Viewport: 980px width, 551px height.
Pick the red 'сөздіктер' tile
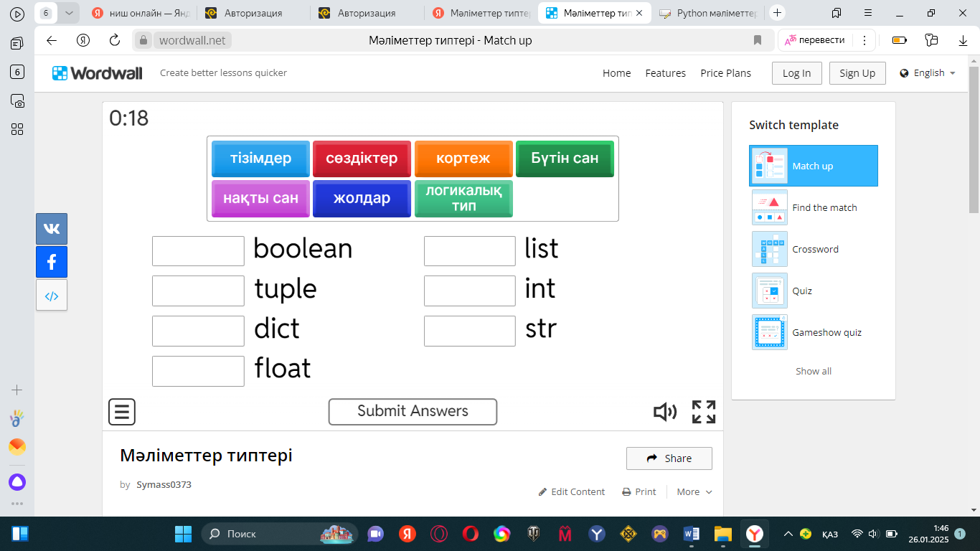pos(362,159)
